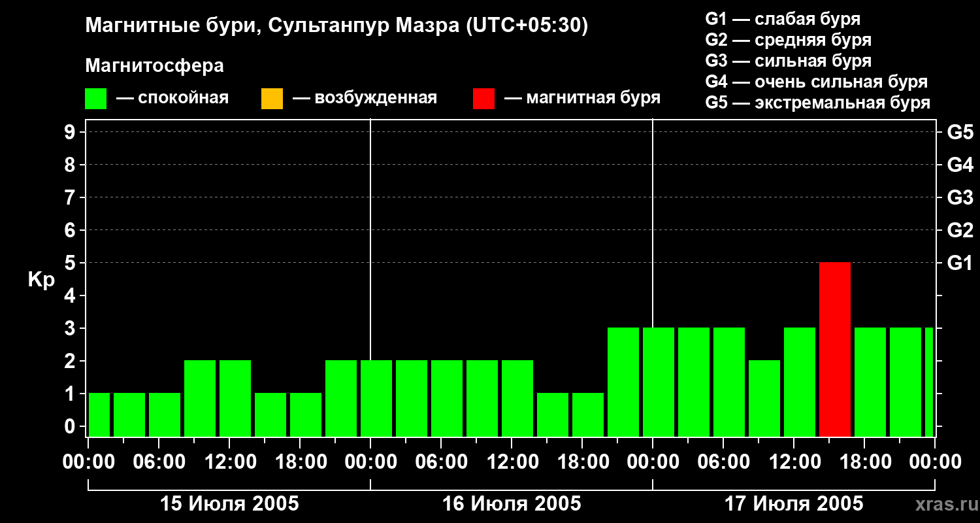The height and width of the screenshot is (523, 980).
Task: Select the Kp 2 bar on 17 July
Action: coord(764,398)
